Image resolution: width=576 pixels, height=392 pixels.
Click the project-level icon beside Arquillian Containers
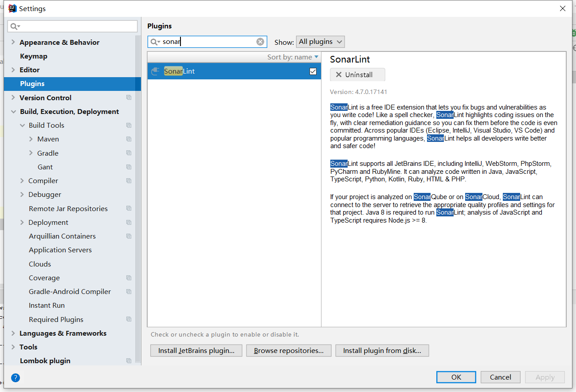tap(129, 236)
